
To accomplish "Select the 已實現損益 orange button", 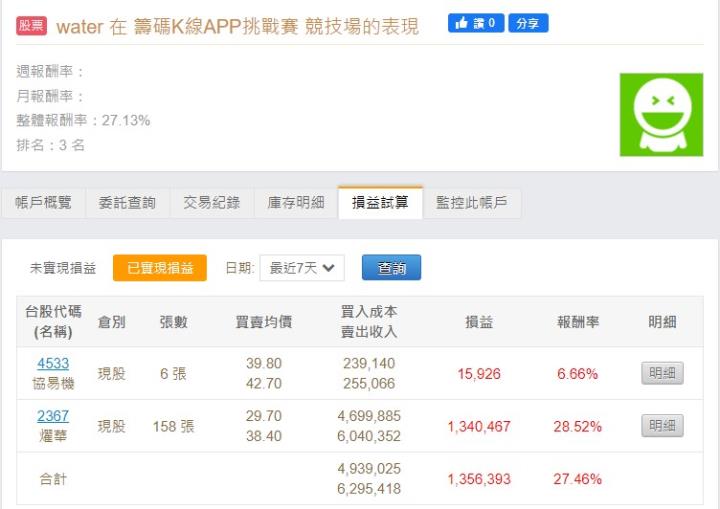I will tap(160, 268).
